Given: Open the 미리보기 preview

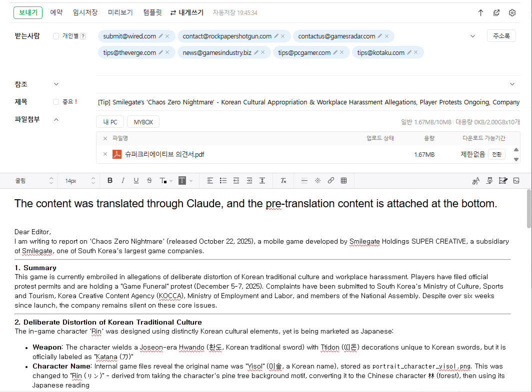Looking at the screenshot, I should pyautogui.click(x=120, y=12).
